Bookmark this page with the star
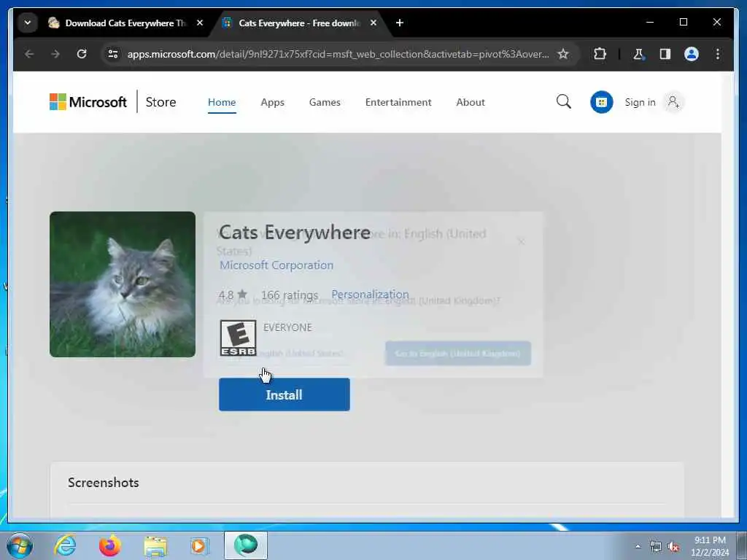Image resolution: width=747 pixels, height=560 pixels. click(563, 54)
